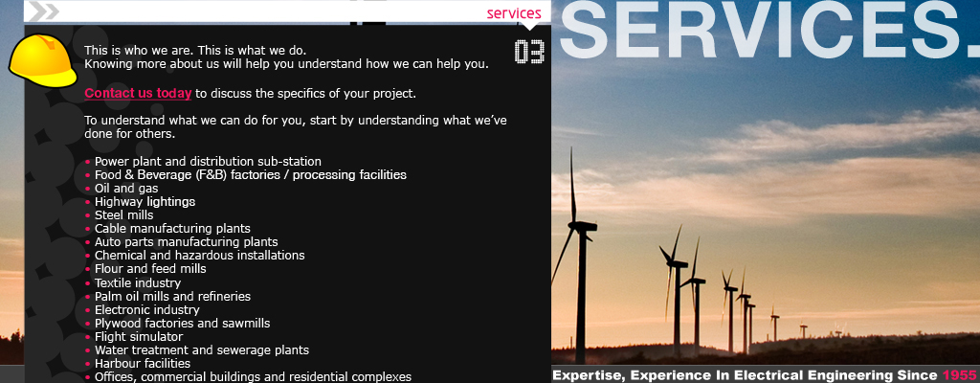Open the pink services tab label
This screenshot has height=383, width=980.
tap(514, 13)
